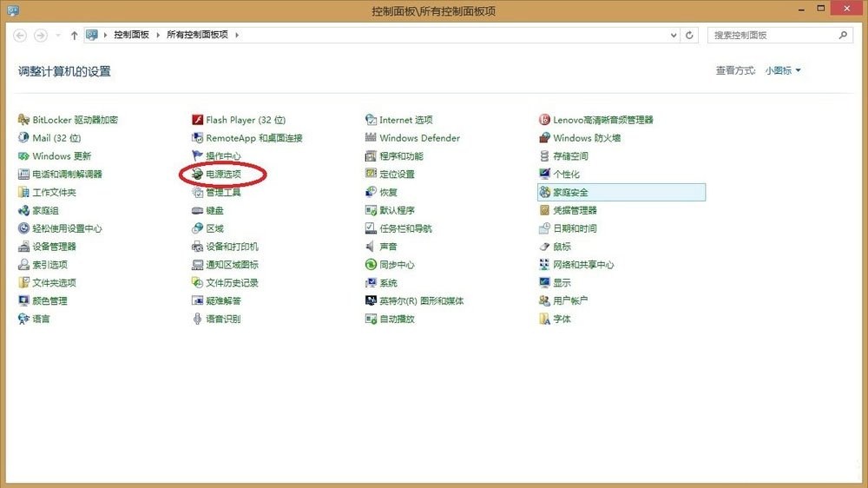The width and height of the screenshot is (868, 488).
Task: Open the 同步中心 green icon
Action: coord(371,264)
